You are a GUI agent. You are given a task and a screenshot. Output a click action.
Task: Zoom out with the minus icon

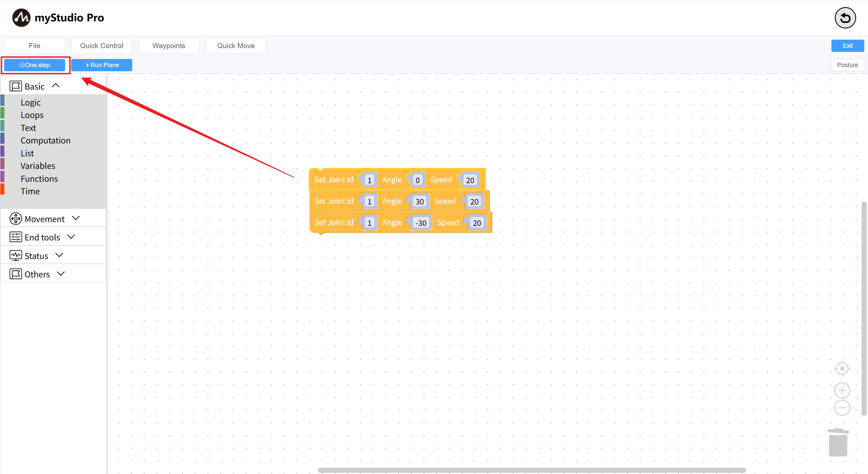842,408
